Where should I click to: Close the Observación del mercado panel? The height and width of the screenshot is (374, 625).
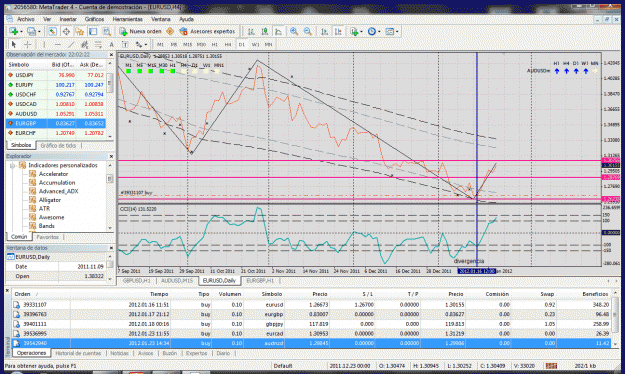(111, 55)
